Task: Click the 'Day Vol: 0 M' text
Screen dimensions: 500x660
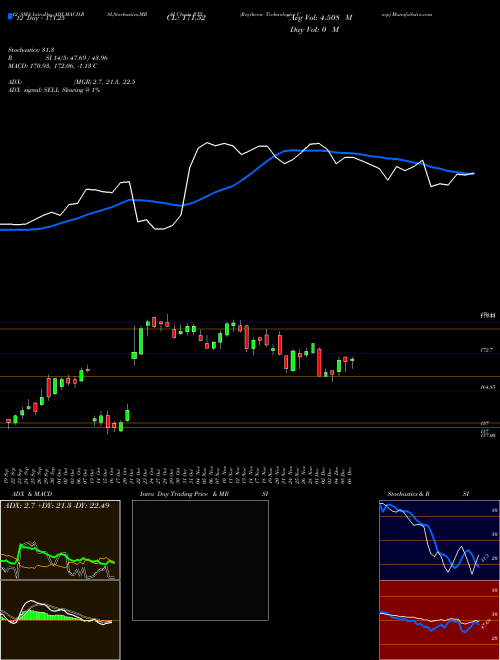Action: 314,30
